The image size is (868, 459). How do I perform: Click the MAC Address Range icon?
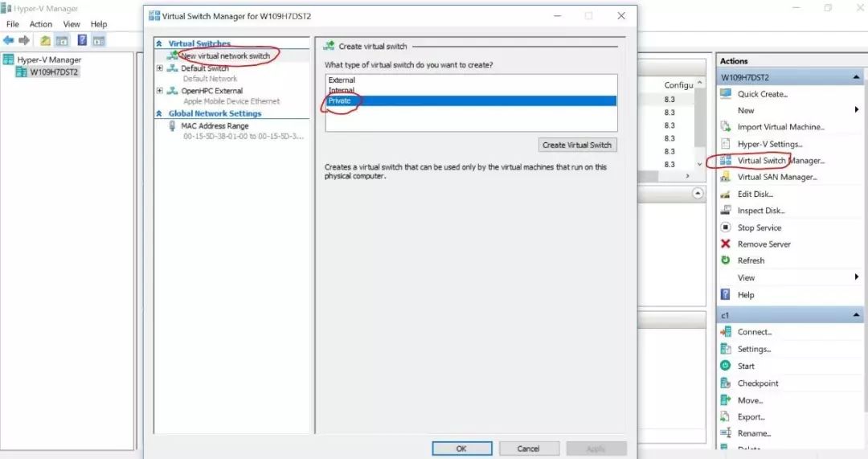click(172, 125)
